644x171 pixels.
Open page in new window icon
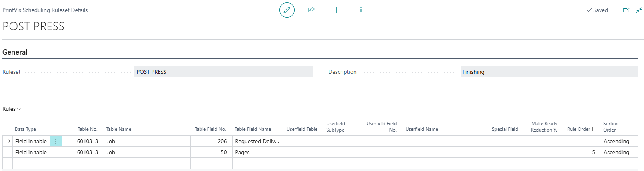point(626,10)
